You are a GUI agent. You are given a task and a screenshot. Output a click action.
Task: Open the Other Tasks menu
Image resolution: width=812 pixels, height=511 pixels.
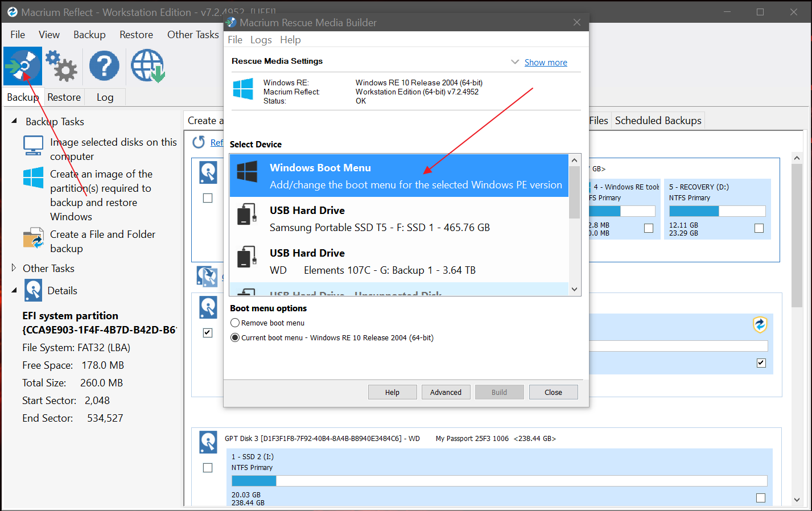pyautogui.click(x=192, y=35)
